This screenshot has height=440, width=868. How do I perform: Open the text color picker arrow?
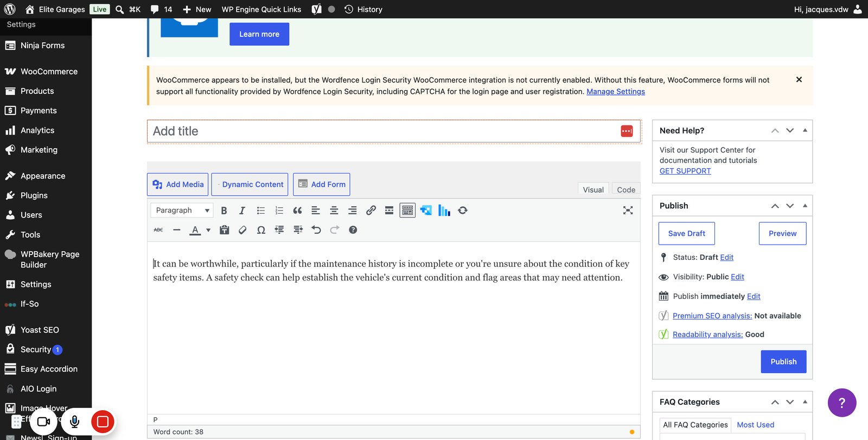(x=208, y=230)
